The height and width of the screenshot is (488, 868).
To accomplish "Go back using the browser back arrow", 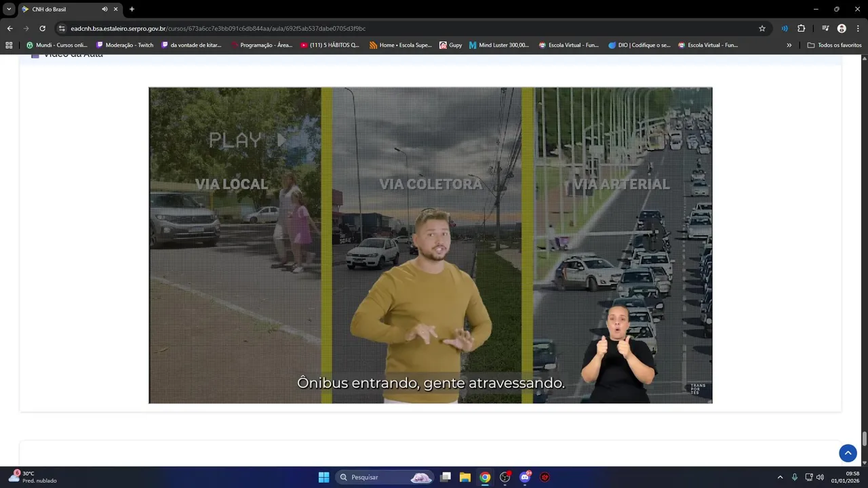I will click(x=9, y=28).
